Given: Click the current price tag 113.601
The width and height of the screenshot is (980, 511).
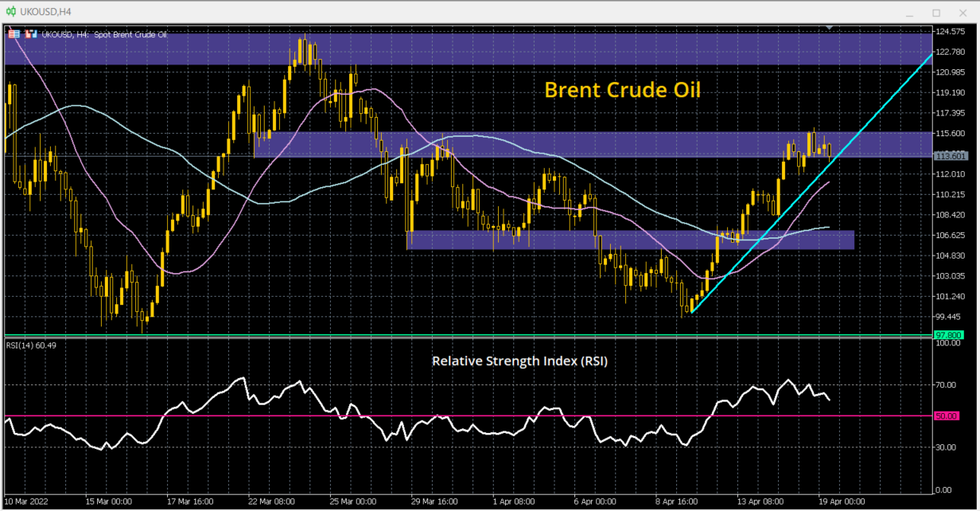Looking at the screenshot, I should pos(949,155).
